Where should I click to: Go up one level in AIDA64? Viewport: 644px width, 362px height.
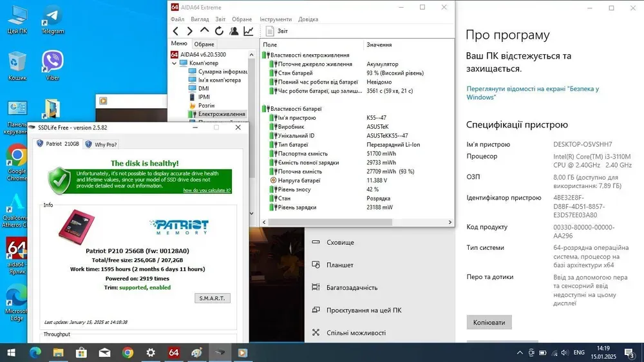coord(205,31)
